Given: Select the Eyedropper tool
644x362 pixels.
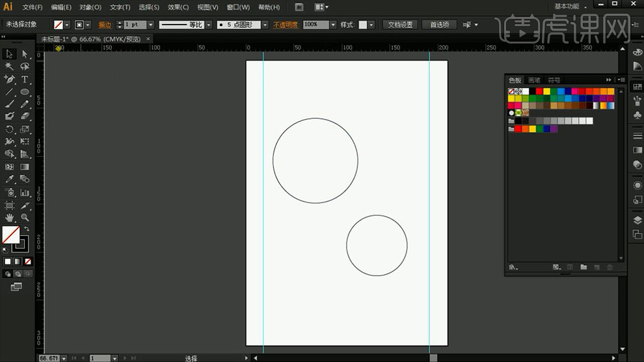Looking at the screenshot, I should (x=10, y=179).
